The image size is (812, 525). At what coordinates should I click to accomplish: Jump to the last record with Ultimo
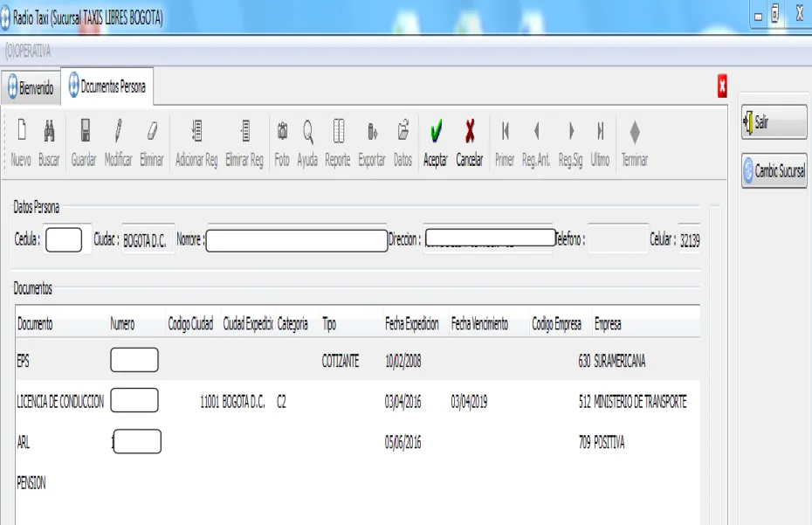[x=600, y=142]
